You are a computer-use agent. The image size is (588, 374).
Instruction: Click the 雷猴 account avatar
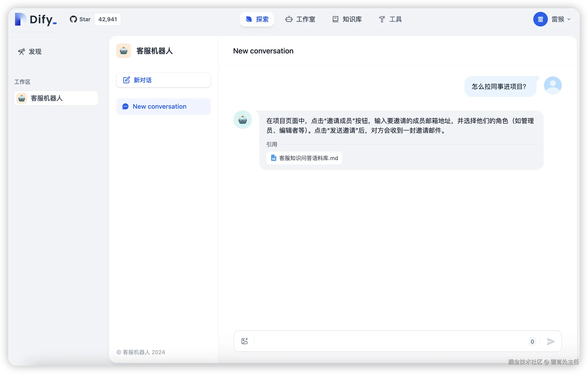pos(540,19)
